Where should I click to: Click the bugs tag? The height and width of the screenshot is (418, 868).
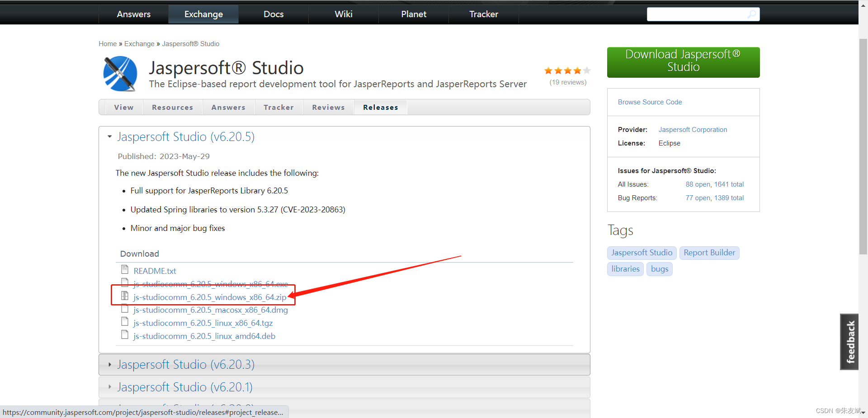point(660,269)
